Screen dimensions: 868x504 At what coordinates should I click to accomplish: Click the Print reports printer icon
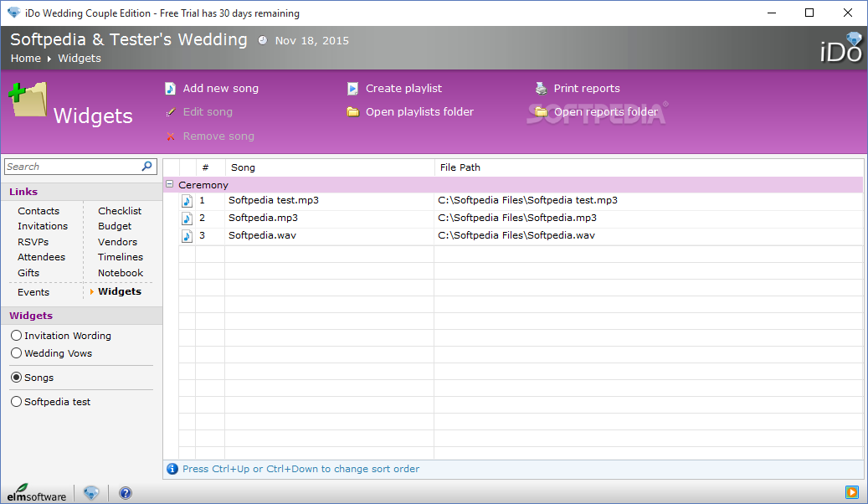541,88
